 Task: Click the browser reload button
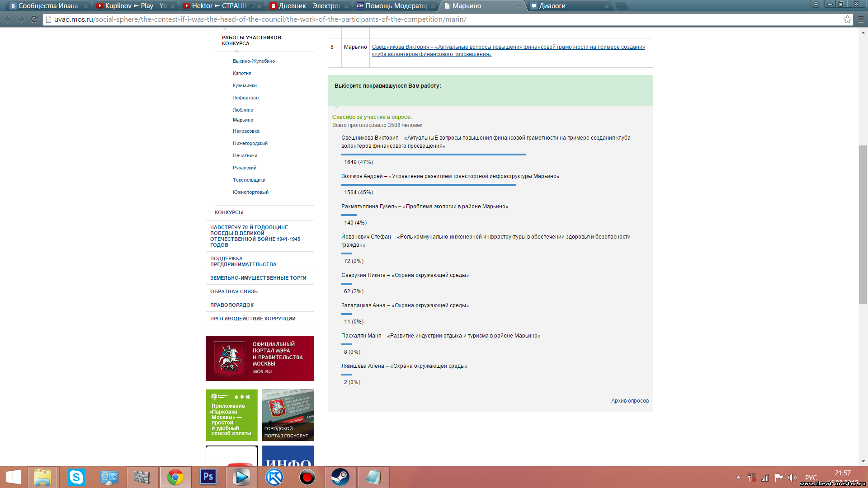[34, 19]
